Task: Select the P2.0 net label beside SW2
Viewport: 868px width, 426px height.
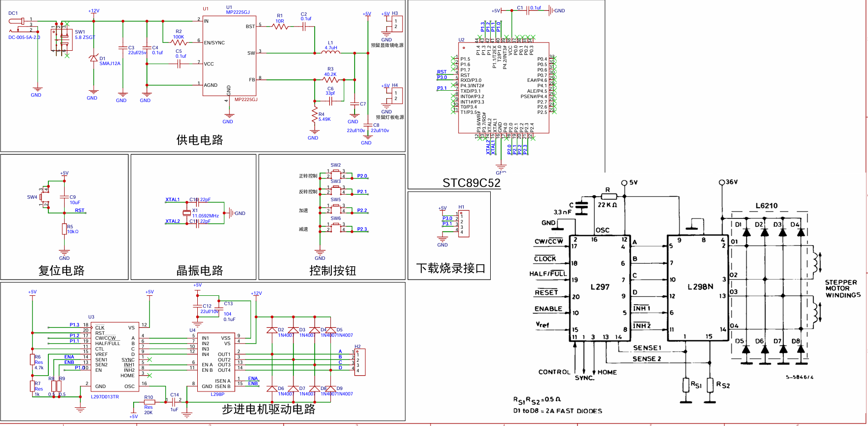Action: click(362, 176)
